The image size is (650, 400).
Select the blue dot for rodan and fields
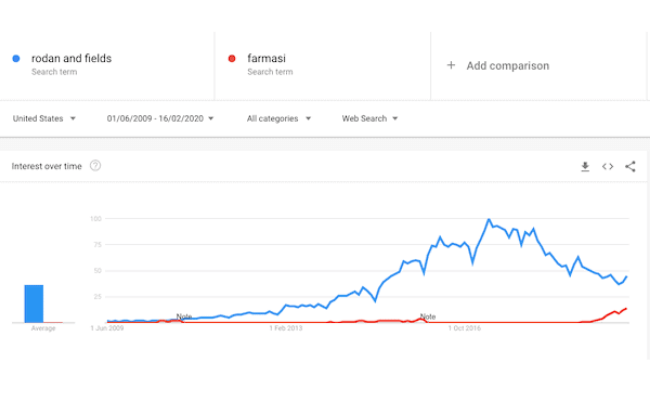point(16,58)
